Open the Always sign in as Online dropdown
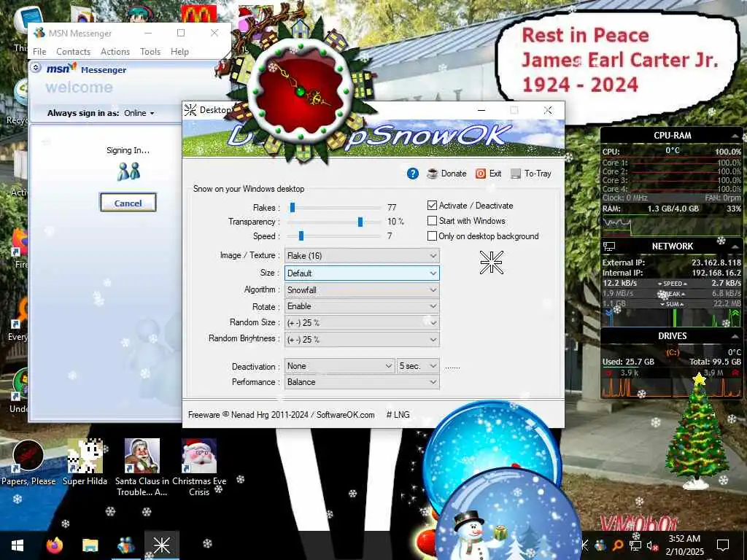Viewport: 747px width, 560px height. coord(139,113)
